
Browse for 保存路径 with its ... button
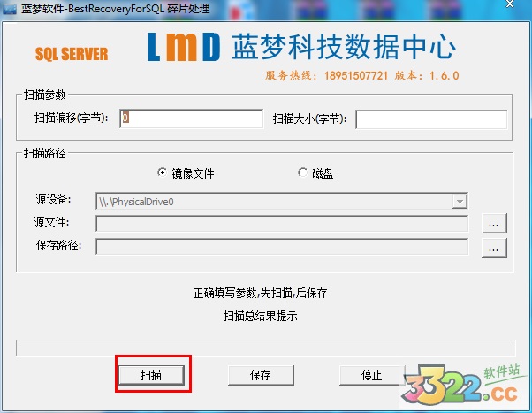coord(494,248)
